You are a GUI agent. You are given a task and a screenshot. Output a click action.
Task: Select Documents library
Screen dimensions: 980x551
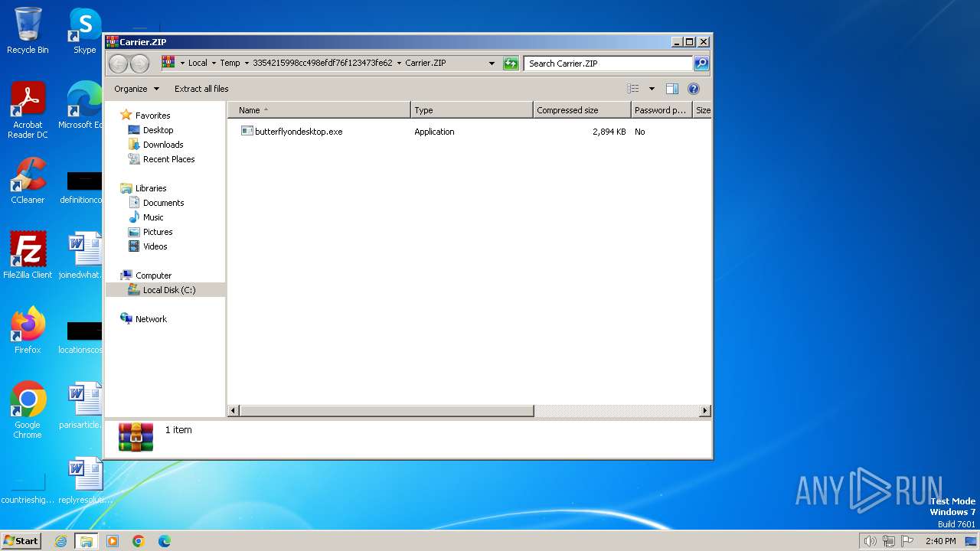coord(163,203)
